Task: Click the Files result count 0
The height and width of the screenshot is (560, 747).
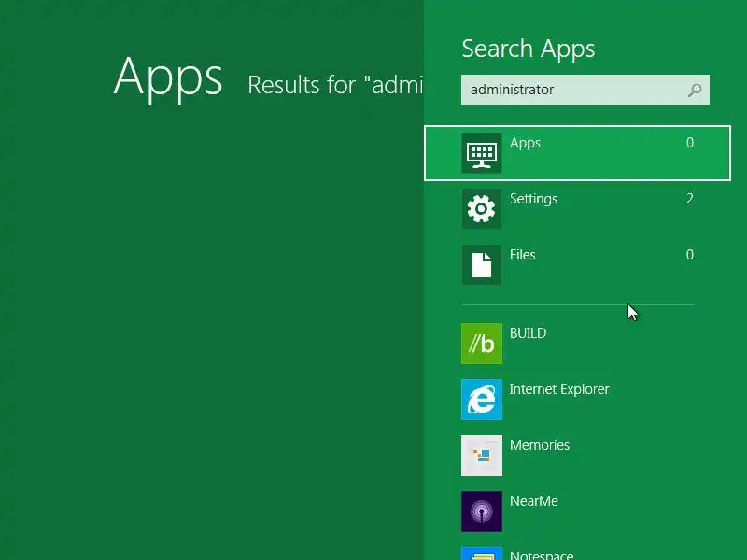Action: tap(689, 254)
